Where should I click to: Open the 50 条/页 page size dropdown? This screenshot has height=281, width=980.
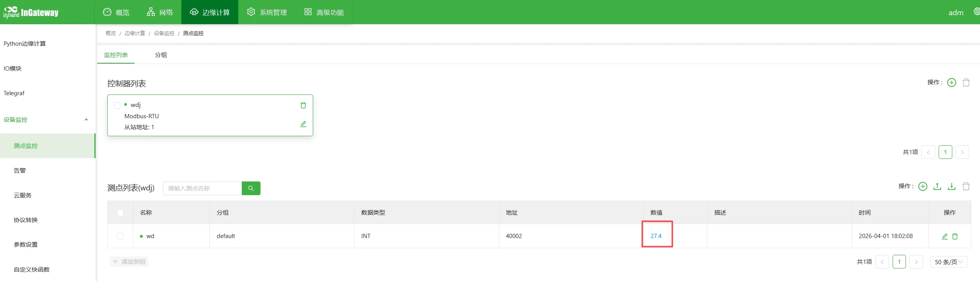949,262
